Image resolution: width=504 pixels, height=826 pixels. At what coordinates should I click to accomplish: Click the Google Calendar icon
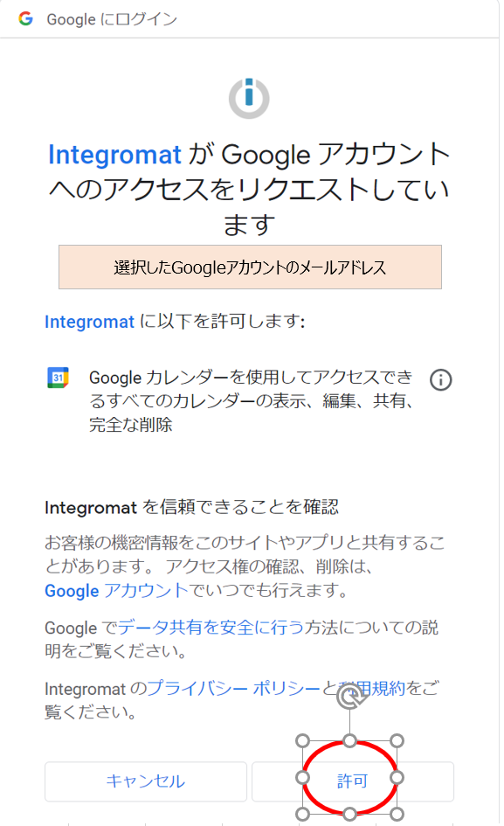[x=58, y=378]
